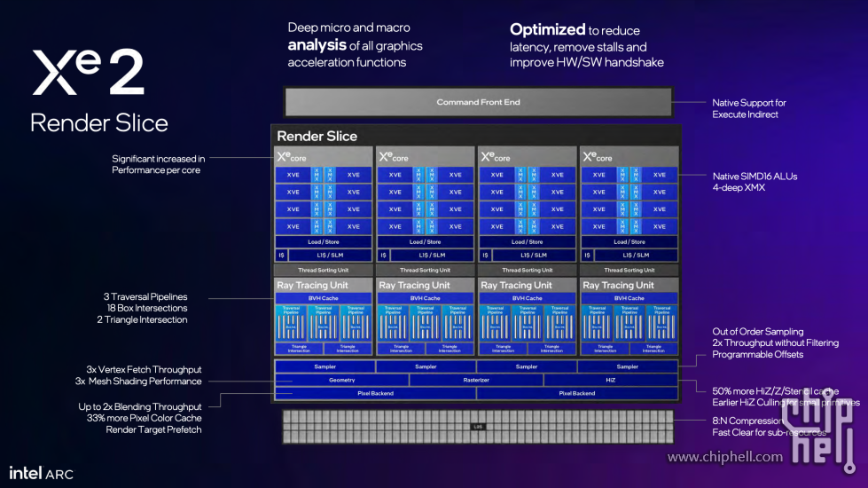Click 'Render Target Prefetch' annotation
The width and height of the screenshot is (868, 488).
(x=154, y=429)
